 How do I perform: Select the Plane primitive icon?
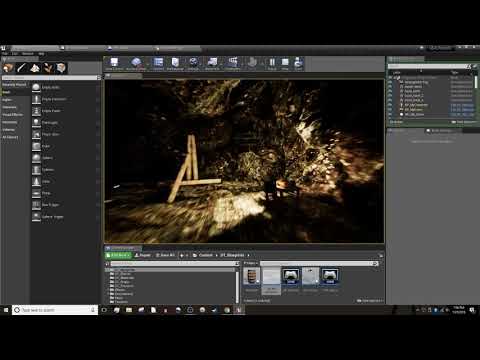tap(36, 193)
